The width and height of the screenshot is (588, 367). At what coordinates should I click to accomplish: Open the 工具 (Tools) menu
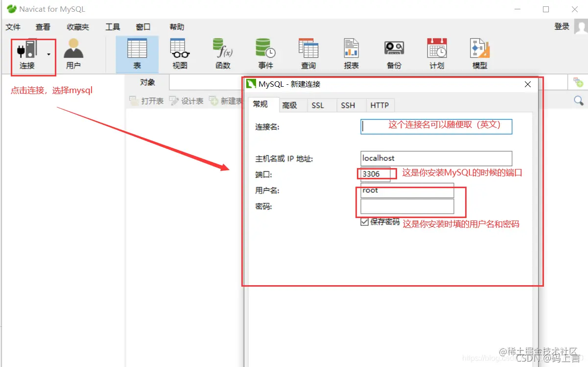click(x=112, y=26)
